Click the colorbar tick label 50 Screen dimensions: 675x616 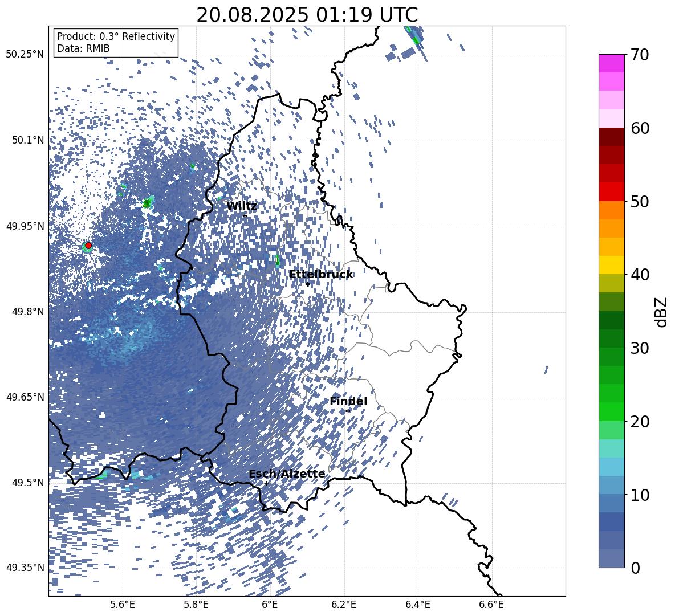[640, 201]
